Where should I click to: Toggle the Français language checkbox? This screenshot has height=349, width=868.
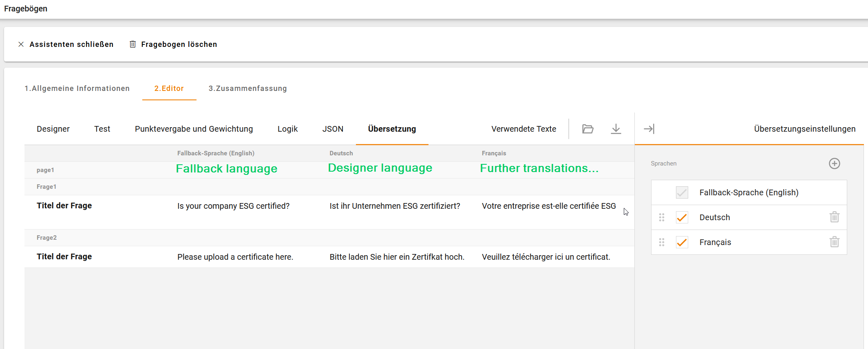[x=682, y=242]
